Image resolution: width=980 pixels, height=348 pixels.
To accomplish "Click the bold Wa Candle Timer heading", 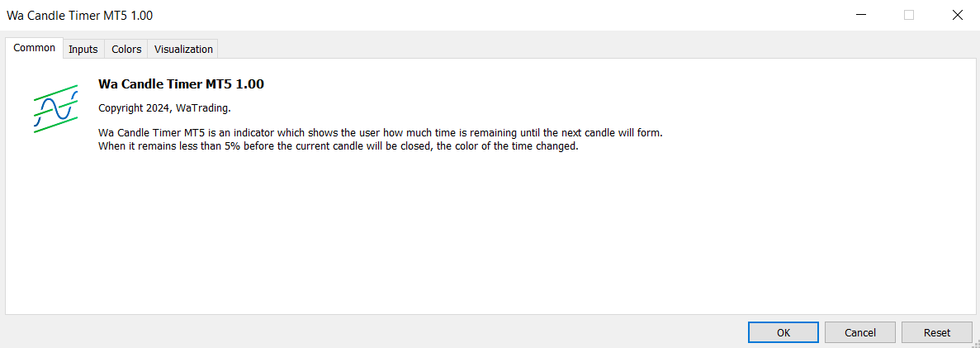I will (182, 83).
